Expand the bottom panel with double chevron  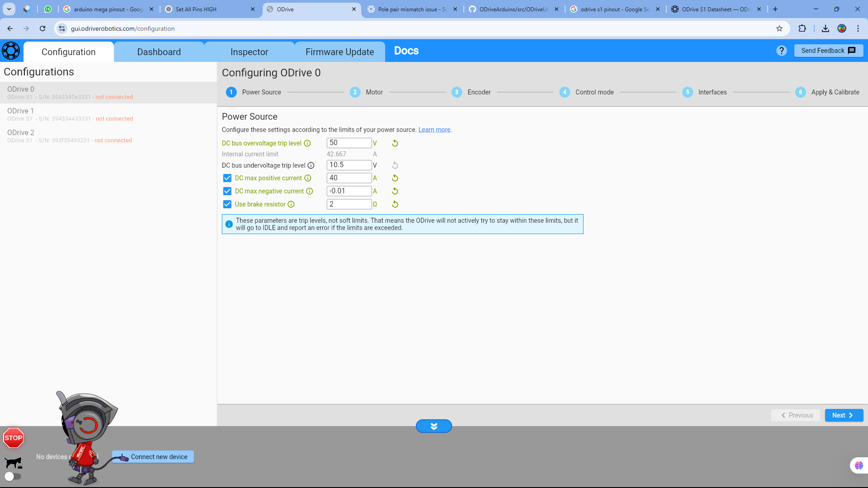click(434, 426)
